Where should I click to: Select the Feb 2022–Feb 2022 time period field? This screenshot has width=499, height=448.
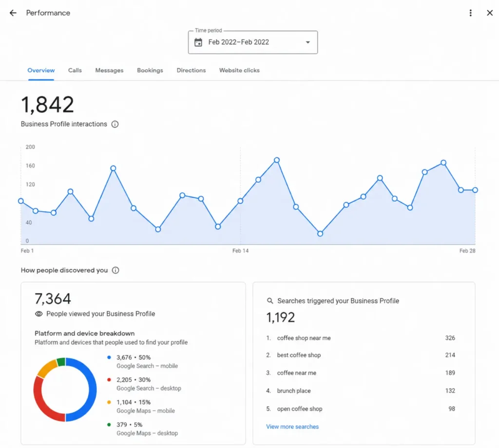253,42
